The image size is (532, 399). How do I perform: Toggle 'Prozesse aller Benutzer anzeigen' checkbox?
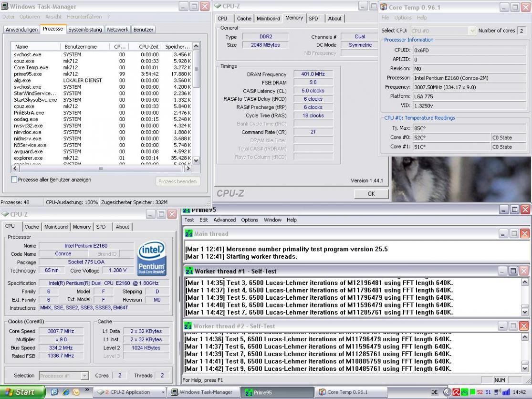14,179
